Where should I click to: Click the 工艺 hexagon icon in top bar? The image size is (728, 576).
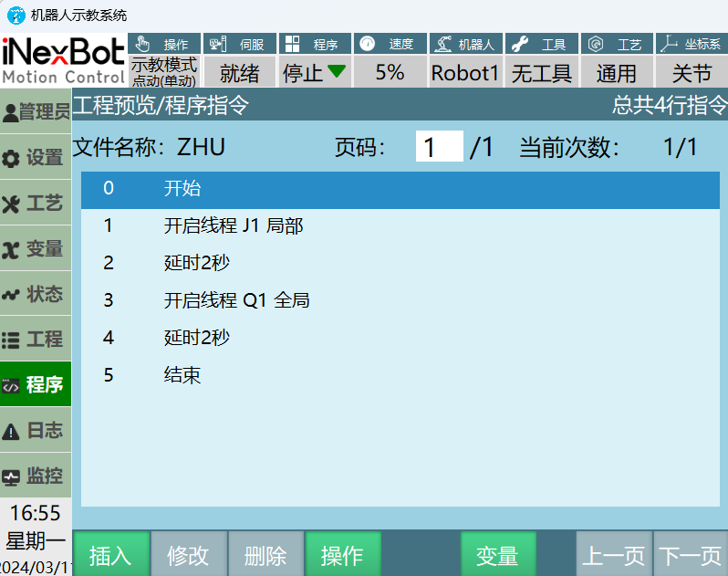[x=596, y=44]
